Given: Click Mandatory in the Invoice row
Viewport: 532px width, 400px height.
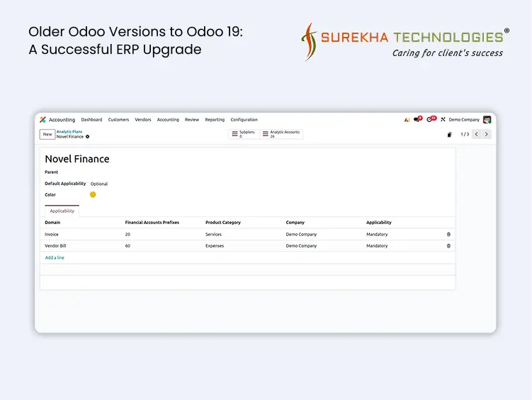Looking at the screenshot, I should 377,234.
